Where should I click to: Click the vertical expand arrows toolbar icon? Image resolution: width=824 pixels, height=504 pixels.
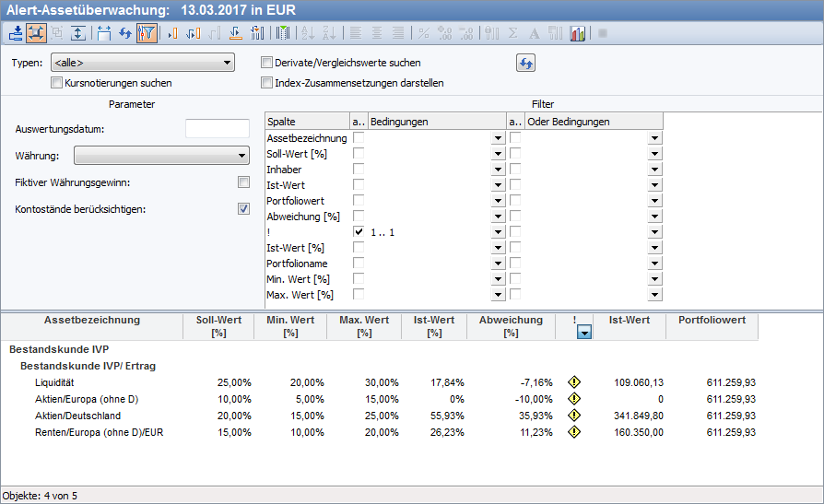click(78, 33)
